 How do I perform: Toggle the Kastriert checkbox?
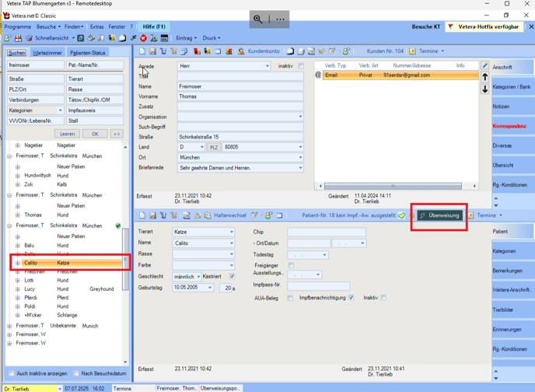[232, 276]
